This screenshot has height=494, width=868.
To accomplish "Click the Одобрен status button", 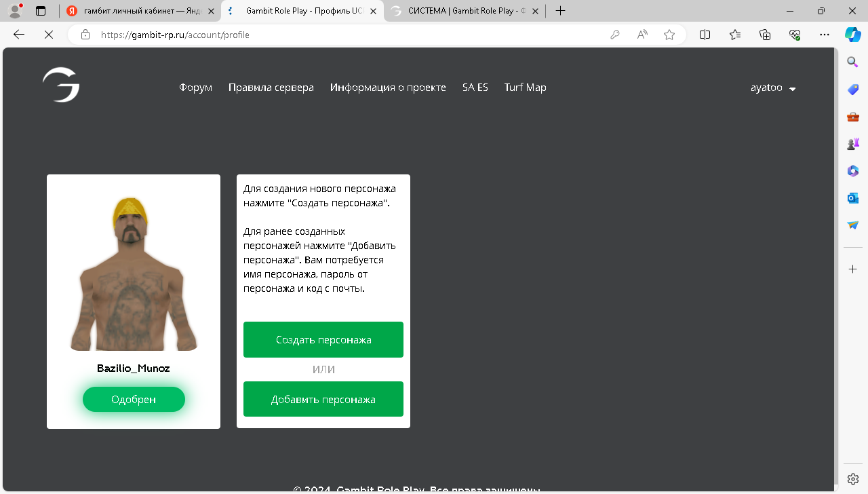I will 134,400.
